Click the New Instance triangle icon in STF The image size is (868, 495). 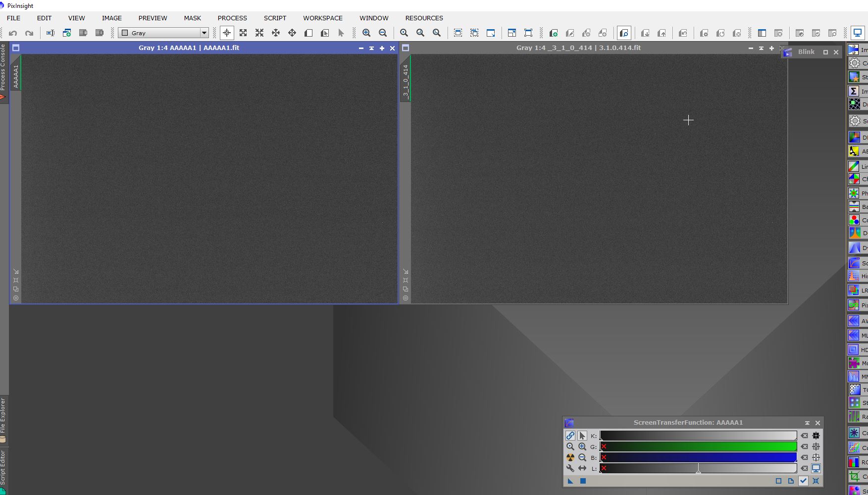570,481
